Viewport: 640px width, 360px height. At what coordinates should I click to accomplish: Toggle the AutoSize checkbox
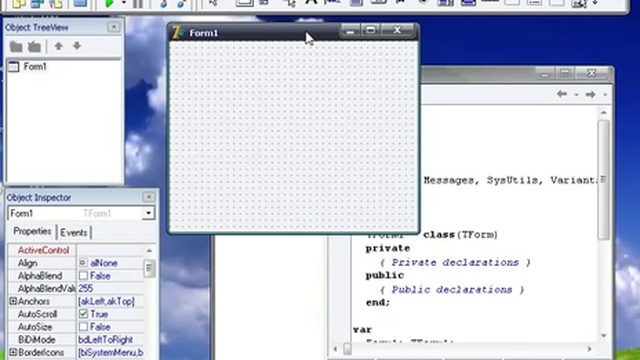click(83, 327)
